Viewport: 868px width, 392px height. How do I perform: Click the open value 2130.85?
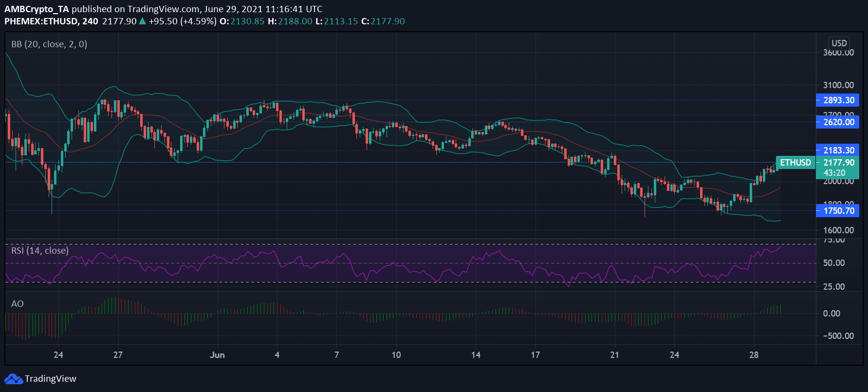pos(247,21)
